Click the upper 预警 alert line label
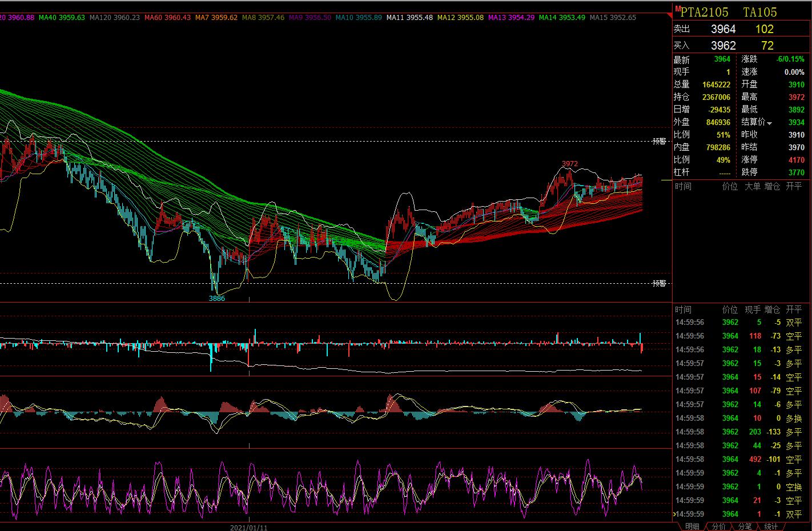812x531 pixels. [x=660, y=141]
